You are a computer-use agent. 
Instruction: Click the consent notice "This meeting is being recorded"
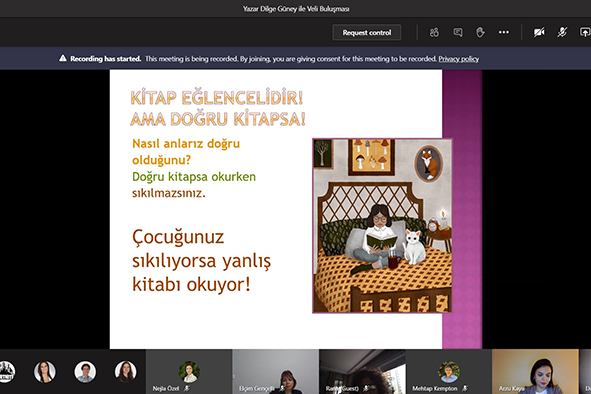[x=191, y=59]
